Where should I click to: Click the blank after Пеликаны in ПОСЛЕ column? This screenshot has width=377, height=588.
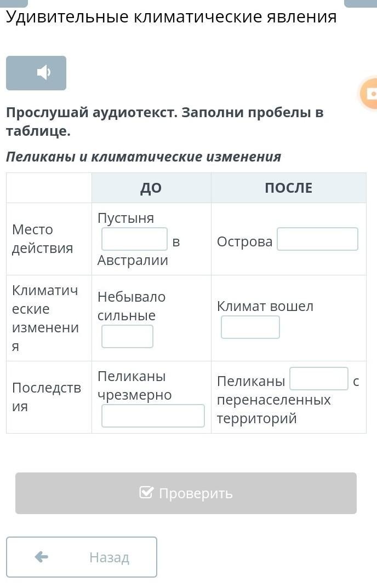[x=319, y=379]
